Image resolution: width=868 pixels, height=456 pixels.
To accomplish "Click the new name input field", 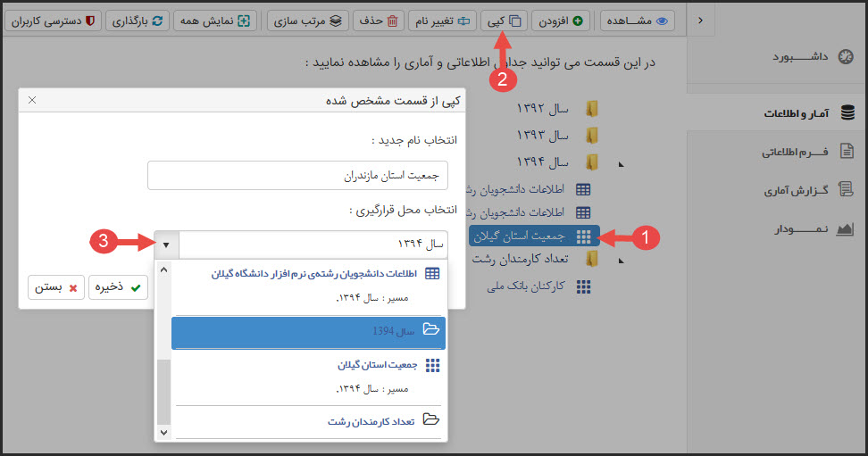I will pyautogui.click(x=297, y=176).
